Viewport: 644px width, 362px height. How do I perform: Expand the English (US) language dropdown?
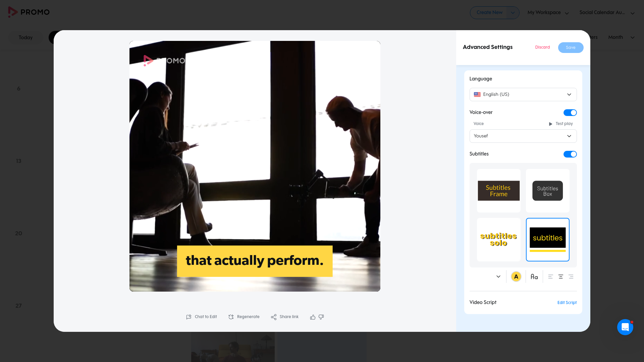(523, 95)
